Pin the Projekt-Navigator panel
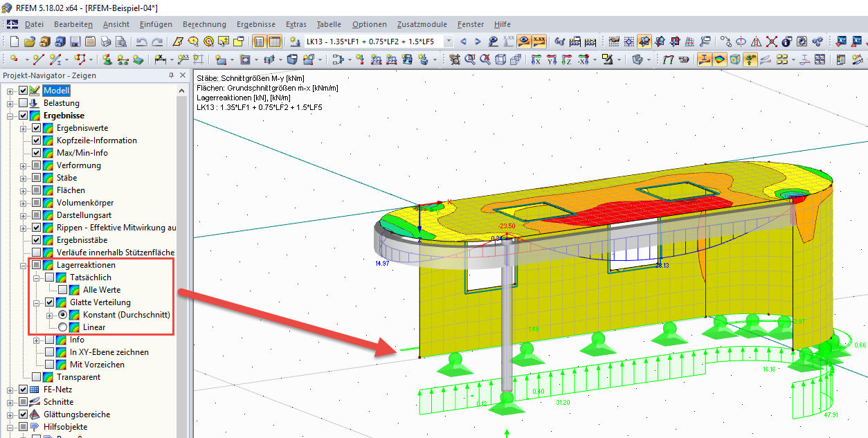The width and height of the screenshot is (868, 438). click(x=171, y=75)
